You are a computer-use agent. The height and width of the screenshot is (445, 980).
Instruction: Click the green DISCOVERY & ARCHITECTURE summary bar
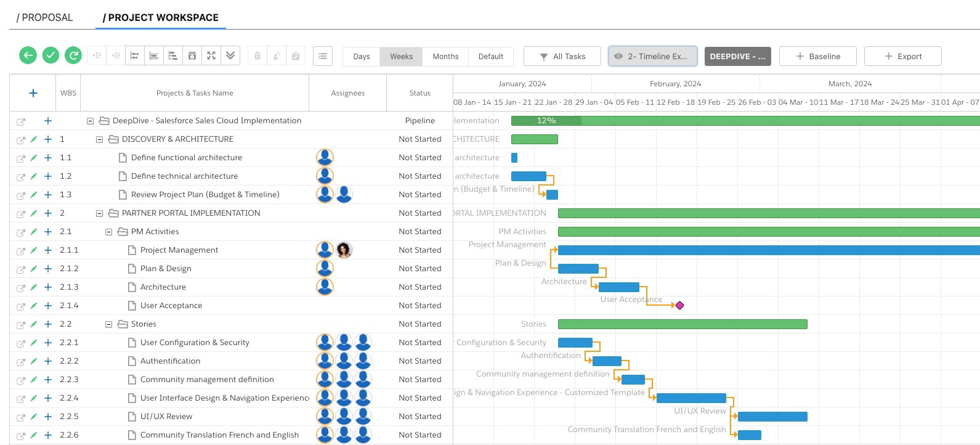pyautogui.click(x=535, y=139)
